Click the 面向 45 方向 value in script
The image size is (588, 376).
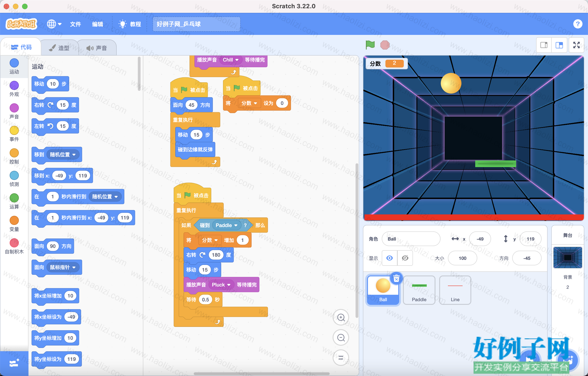(191, 105)
